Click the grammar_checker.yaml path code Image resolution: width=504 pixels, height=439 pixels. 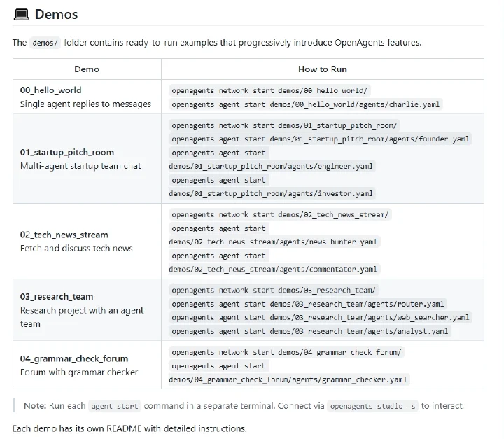(x=288, y=379)
